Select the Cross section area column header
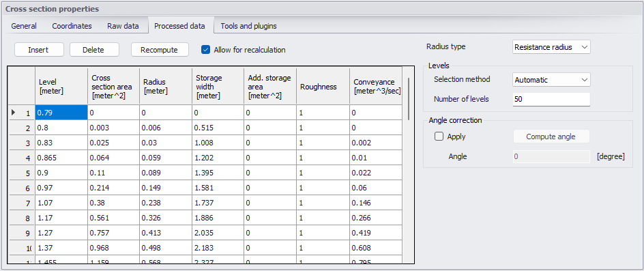 113,87
